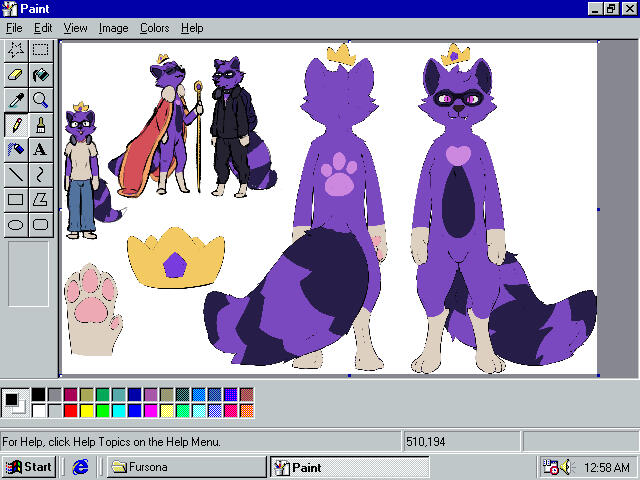Open the Image menu

(113, 28)
